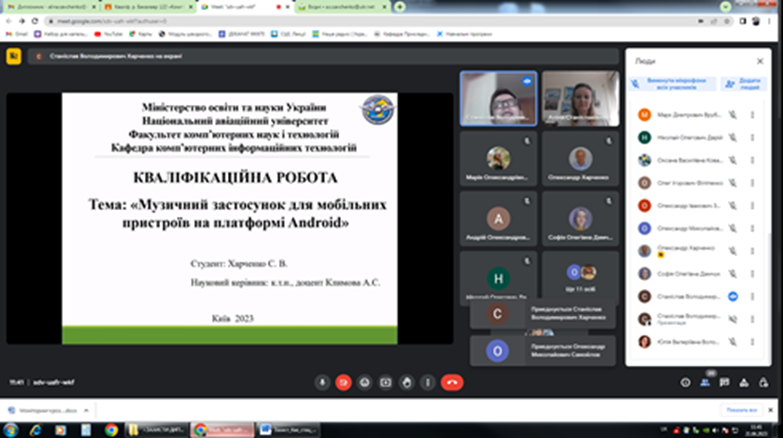The image size is (783, 438).
Task: Select Олександр Харченко row in participant list
Action: 697,251
